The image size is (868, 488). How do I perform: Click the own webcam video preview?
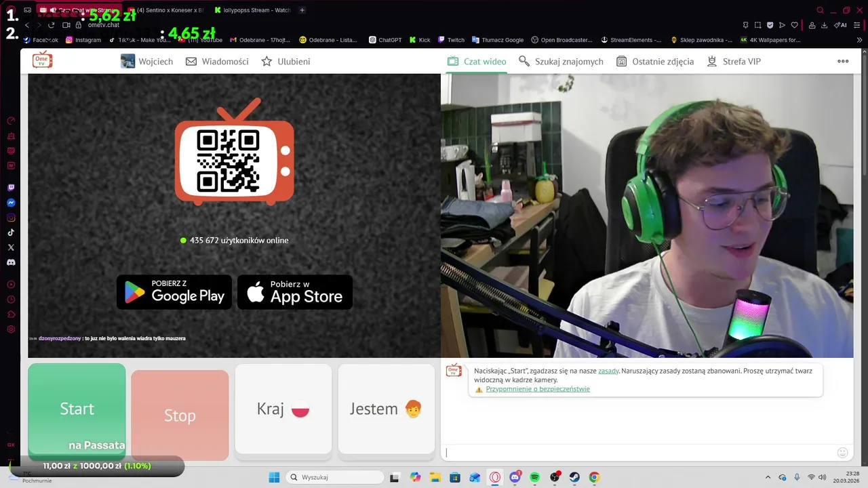click(x=647, y=216)
